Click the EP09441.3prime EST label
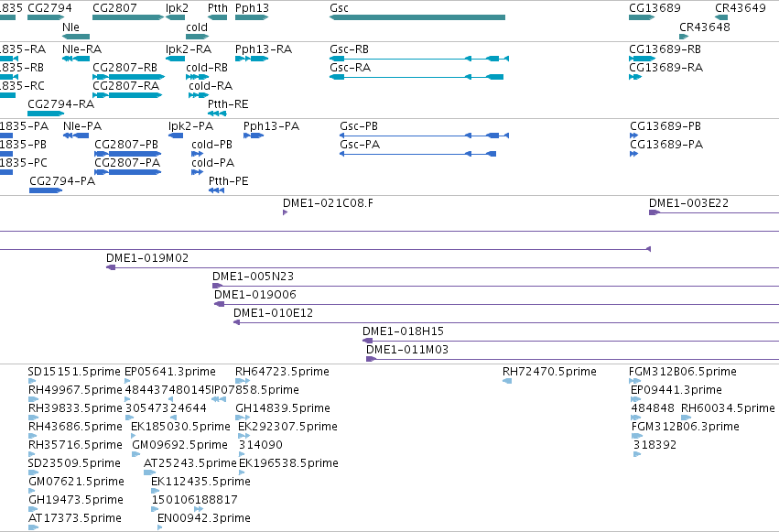The height and width of the screenshot is (532, 779). click(x=676, y=390)
